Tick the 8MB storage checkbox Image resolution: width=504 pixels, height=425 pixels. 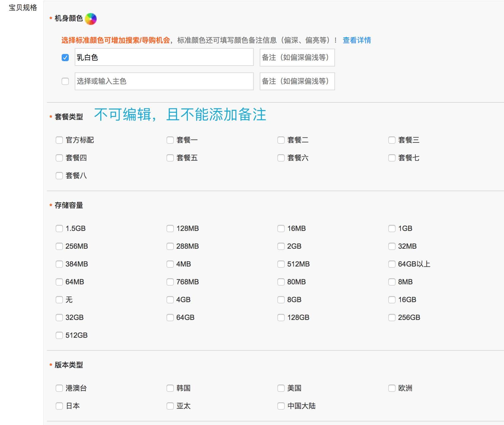point(392,282)
